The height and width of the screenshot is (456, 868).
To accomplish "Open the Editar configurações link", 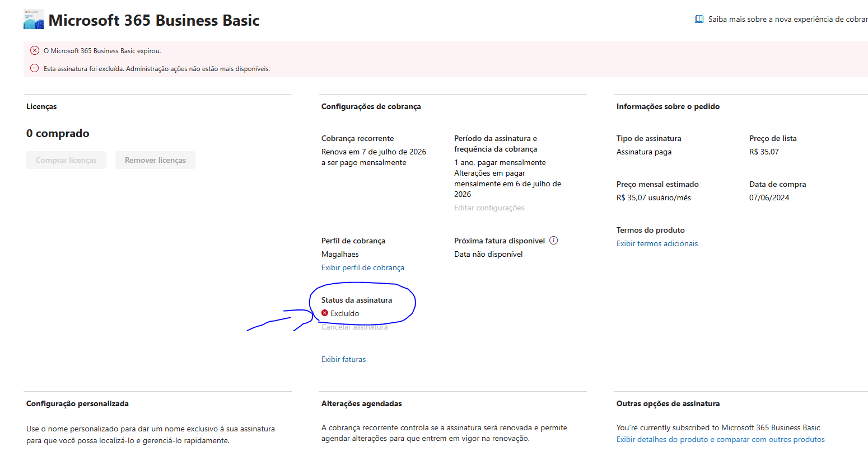I will click(x=489, y=208).
